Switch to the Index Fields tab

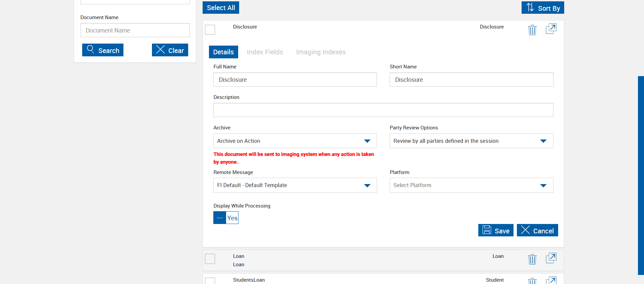[265, 52]
